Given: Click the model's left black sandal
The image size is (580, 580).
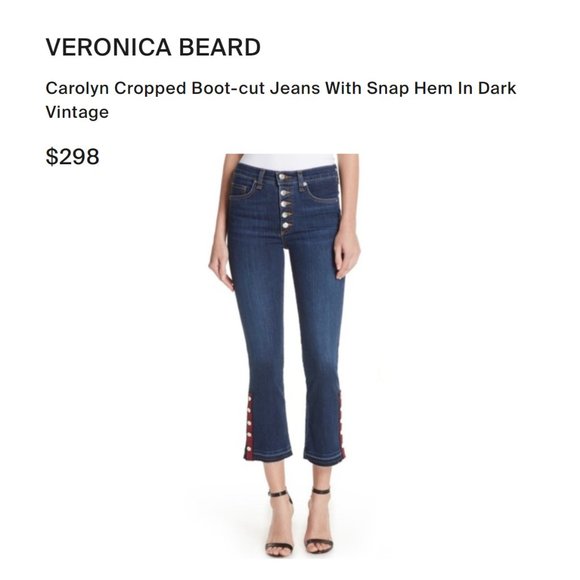Looking at the screenshot, I should pos(280,523).
